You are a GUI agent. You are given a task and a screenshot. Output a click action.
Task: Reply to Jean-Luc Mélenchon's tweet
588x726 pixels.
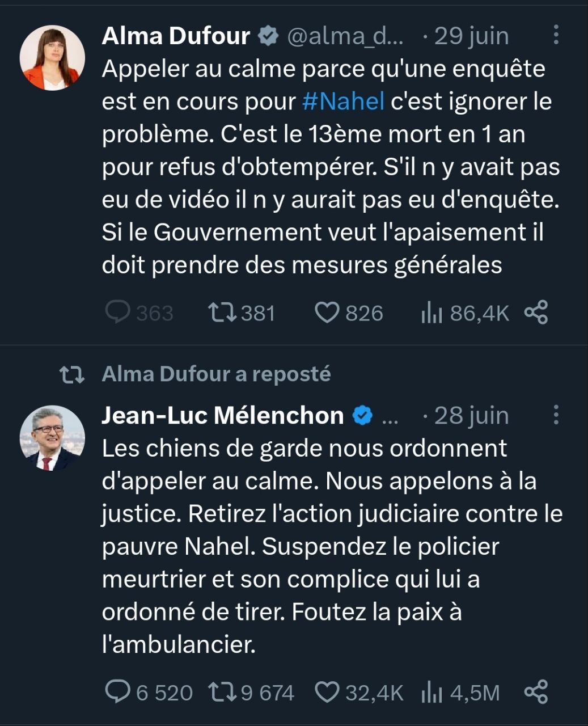pos(118,692)
